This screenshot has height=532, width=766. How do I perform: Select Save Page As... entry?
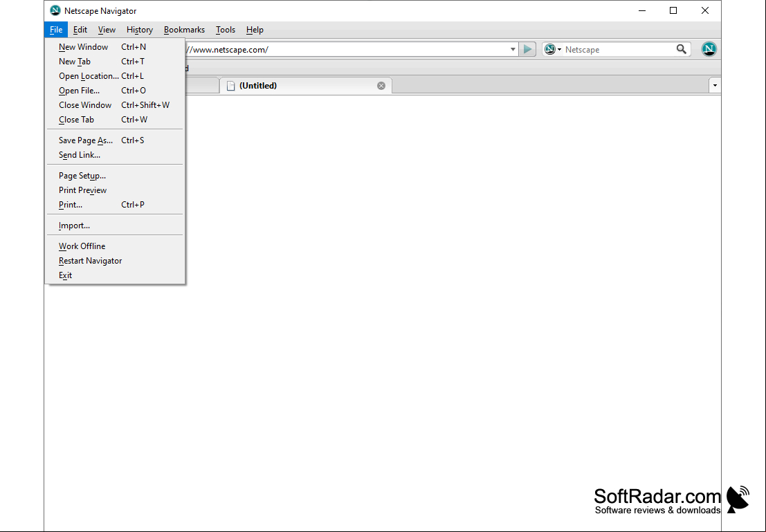point(115,140)
